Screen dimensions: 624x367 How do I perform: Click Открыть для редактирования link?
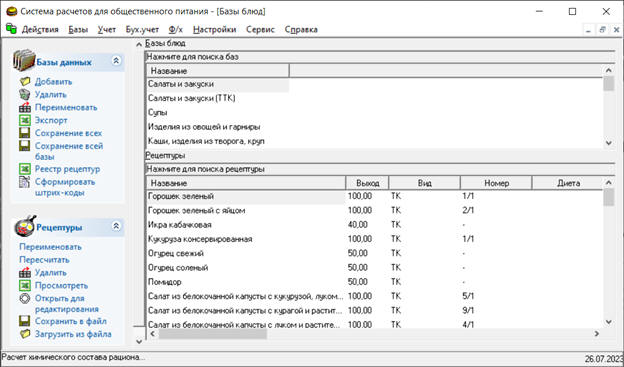(x=66, y=303)
